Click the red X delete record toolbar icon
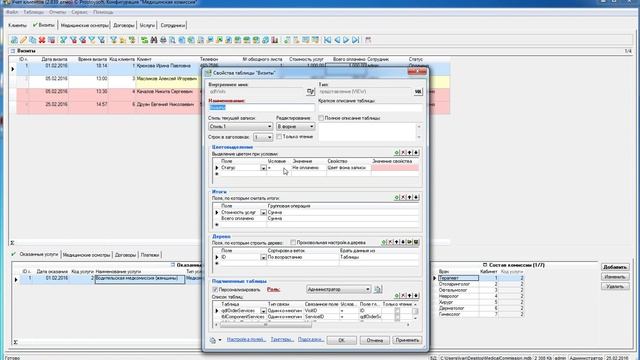 [x=42, y=40]
